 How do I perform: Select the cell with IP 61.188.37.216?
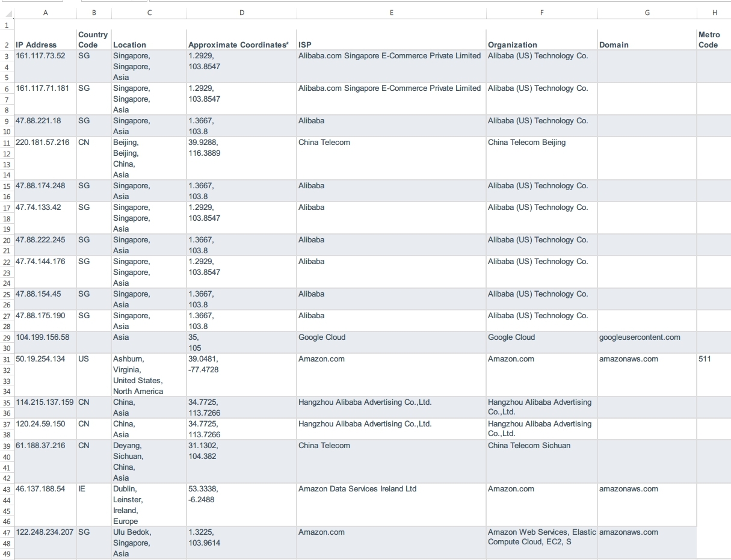pyautogui.click(x=45, y=461)
